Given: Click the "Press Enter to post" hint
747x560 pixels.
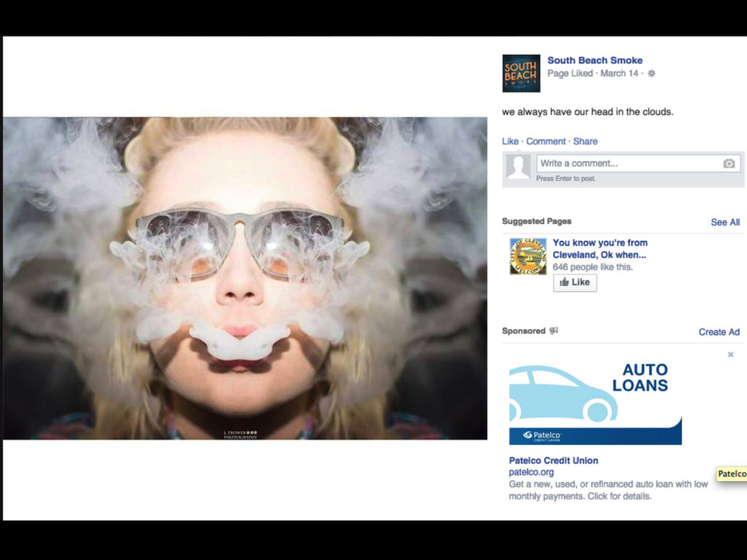Looking at the screenshot, I should pos(566,179).
